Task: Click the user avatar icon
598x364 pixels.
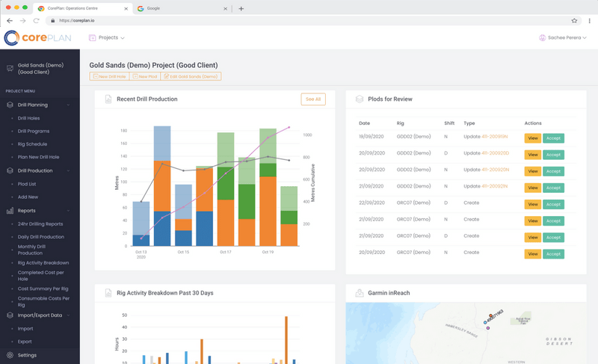Action: [x=543, y=37]
